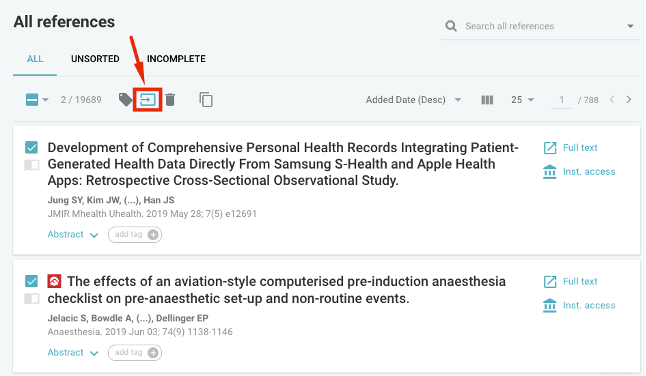Go to next page arrow

pyautogui.click(x=629, y=100)
